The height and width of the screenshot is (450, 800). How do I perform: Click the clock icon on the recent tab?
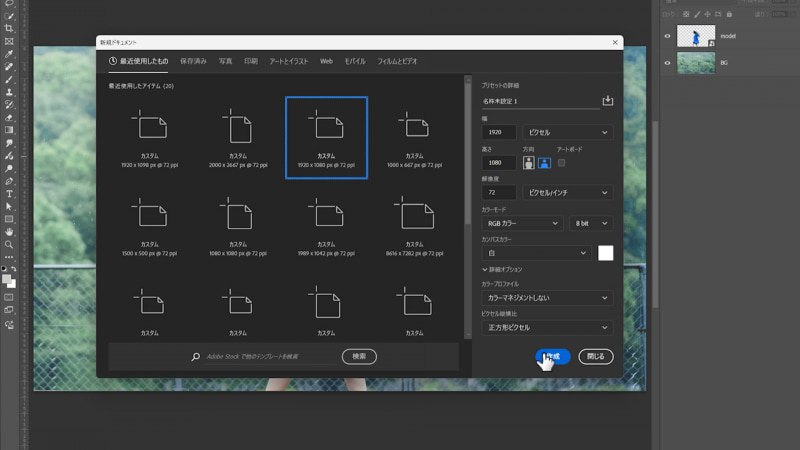tap(113, 61)
